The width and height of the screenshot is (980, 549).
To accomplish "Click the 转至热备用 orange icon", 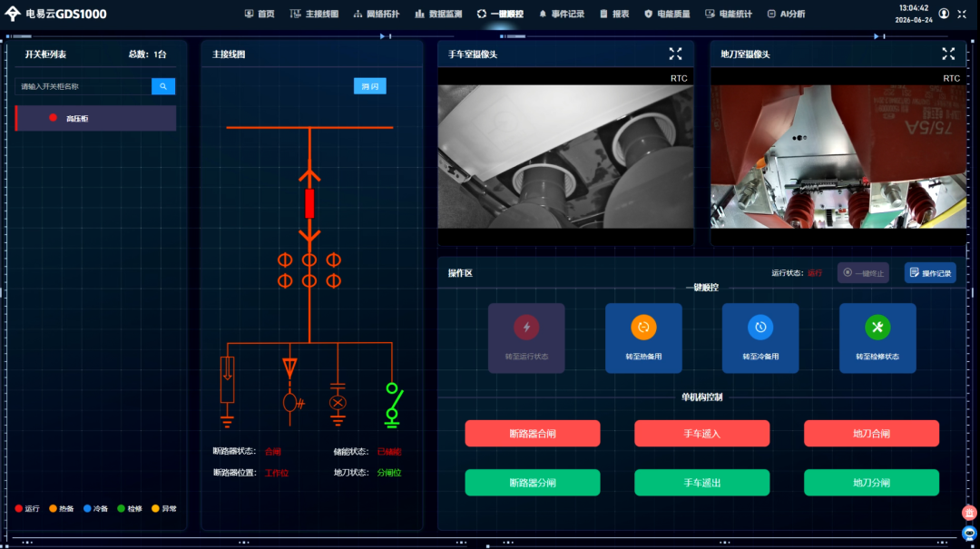I will pyautogui.click(x=643, y=327).
